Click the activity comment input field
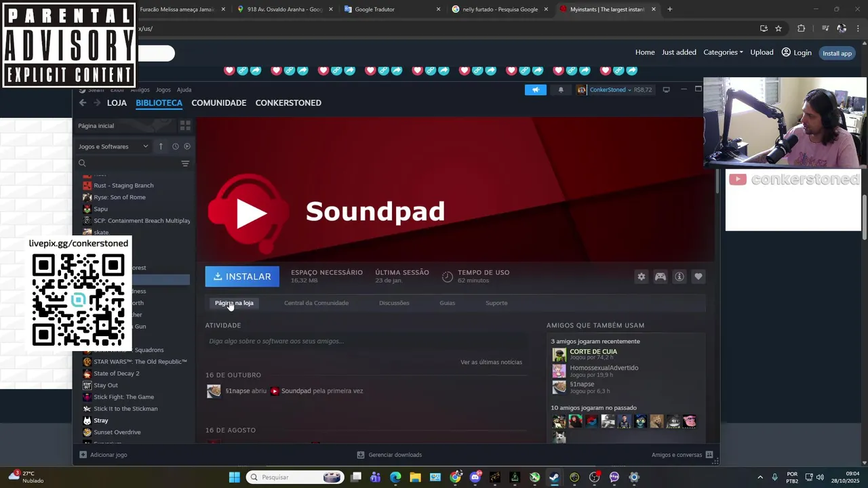 366,341
